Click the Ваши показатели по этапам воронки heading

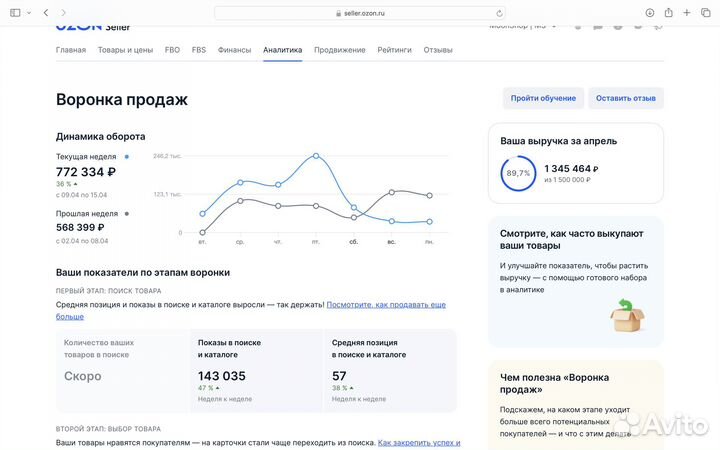coord(143,272)
